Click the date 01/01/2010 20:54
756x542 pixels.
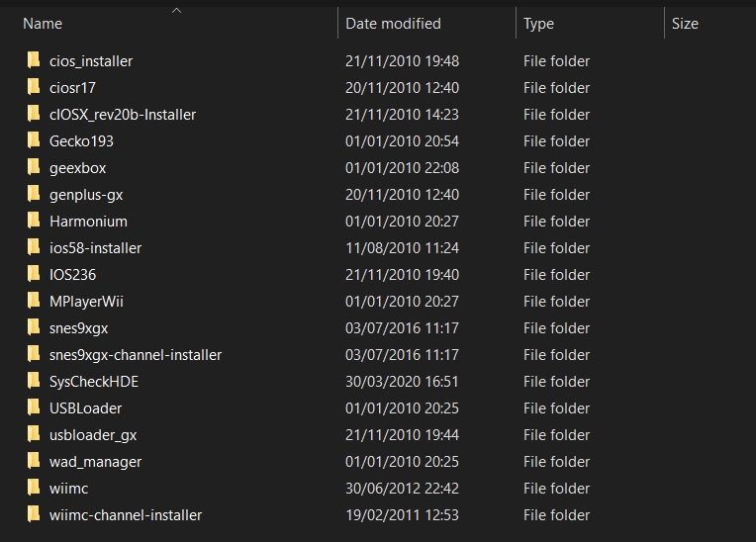(x=402, y=141)
